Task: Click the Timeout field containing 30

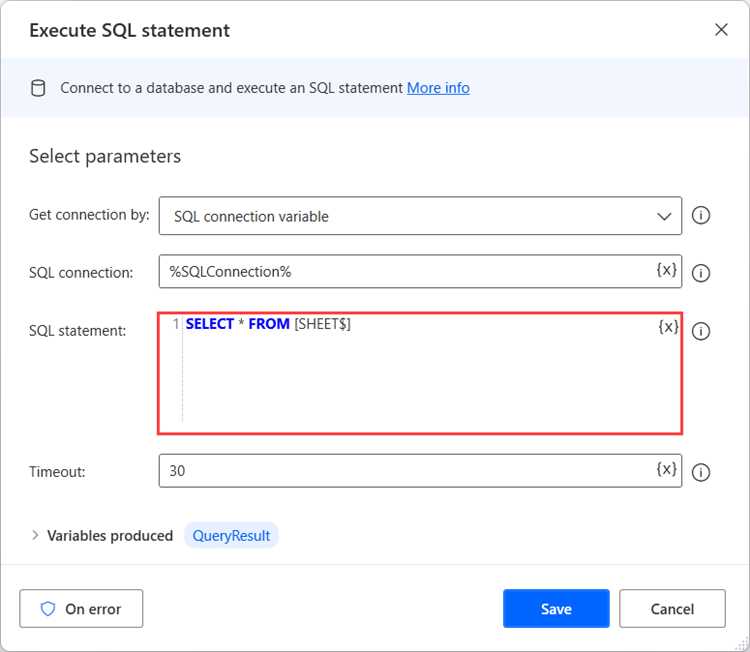Action: pyautogui.click(x=400, y=471)
